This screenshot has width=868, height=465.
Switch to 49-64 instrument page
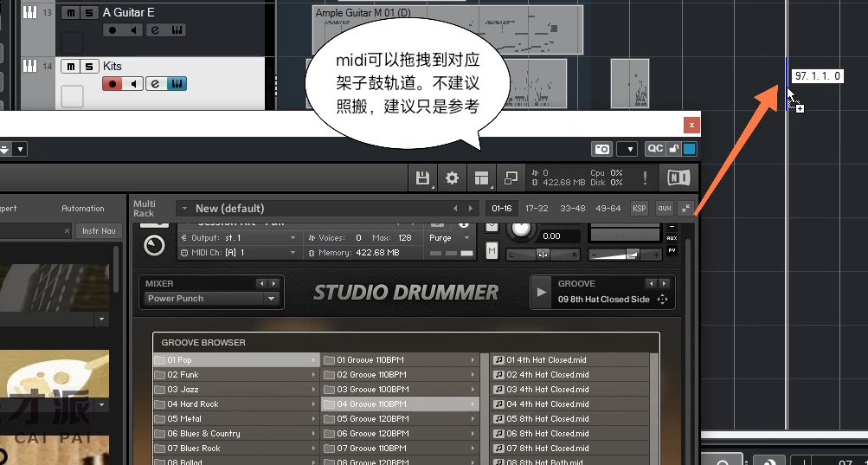pyautogui.click(x=608, y=209)
